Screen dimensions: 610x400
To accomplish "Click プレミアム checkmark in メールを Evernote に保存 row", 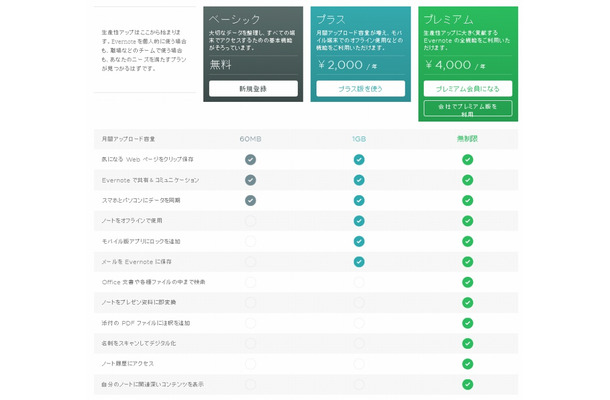I will click(x=468, y=262).
